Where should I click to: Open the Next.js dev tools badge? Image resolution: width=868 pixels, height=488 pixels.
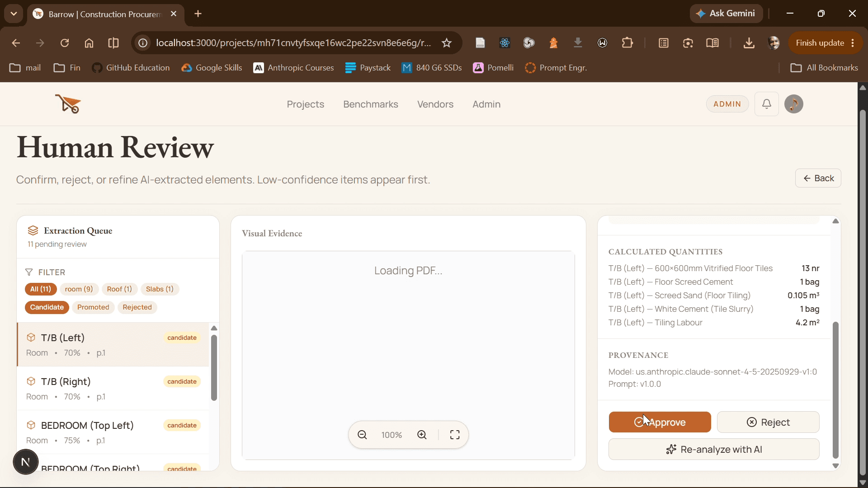tap(25, 462)
